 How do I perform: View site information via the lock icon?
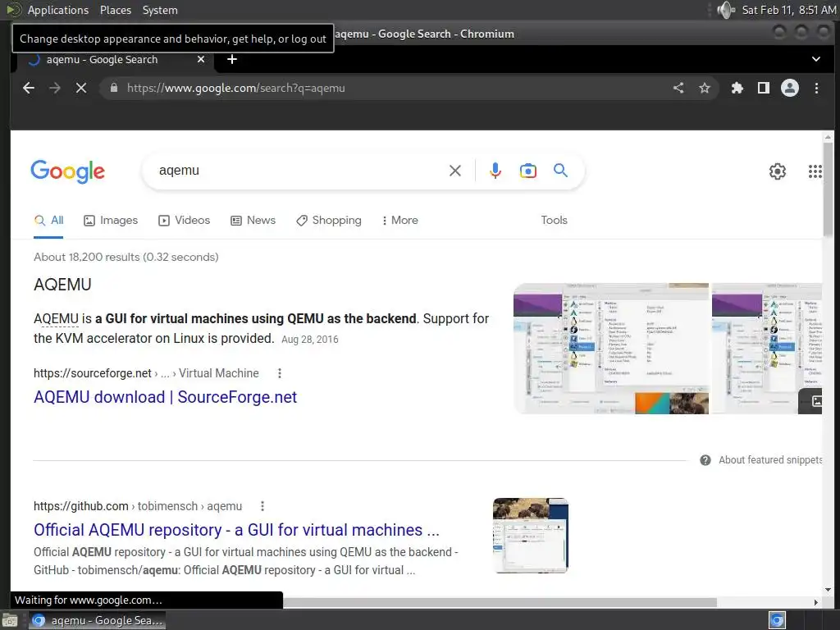[113, 88]
